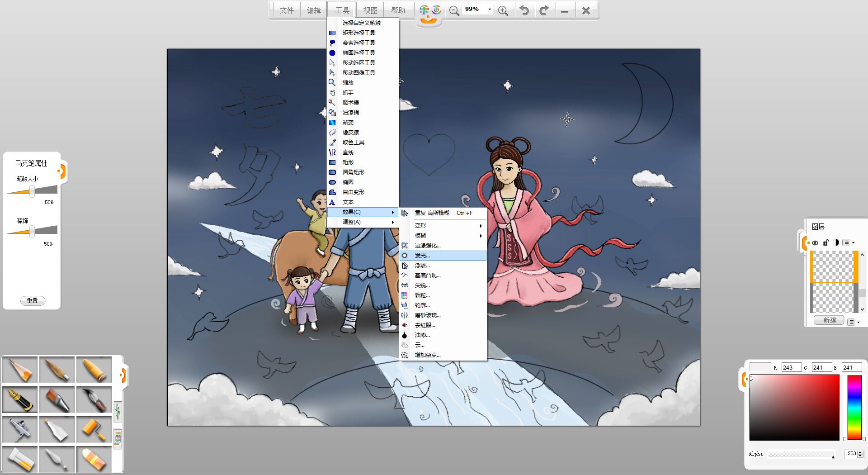Toggle layer visibility eye icon
868x475 pixels.
[x=815, y=243]
